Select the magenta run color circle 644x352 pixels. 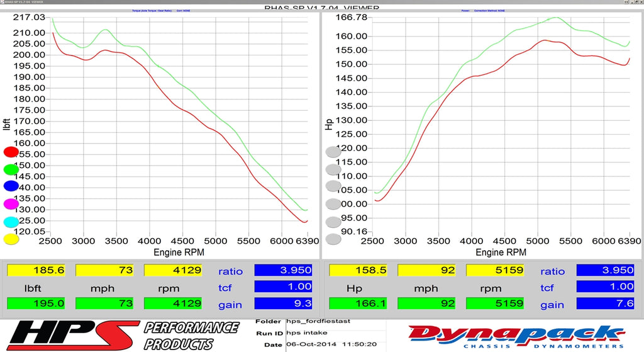11,203
